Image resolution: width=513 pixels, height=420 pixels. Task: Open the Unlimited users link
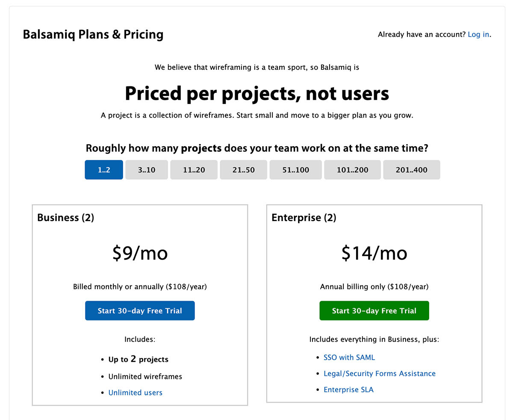point(135,393)
